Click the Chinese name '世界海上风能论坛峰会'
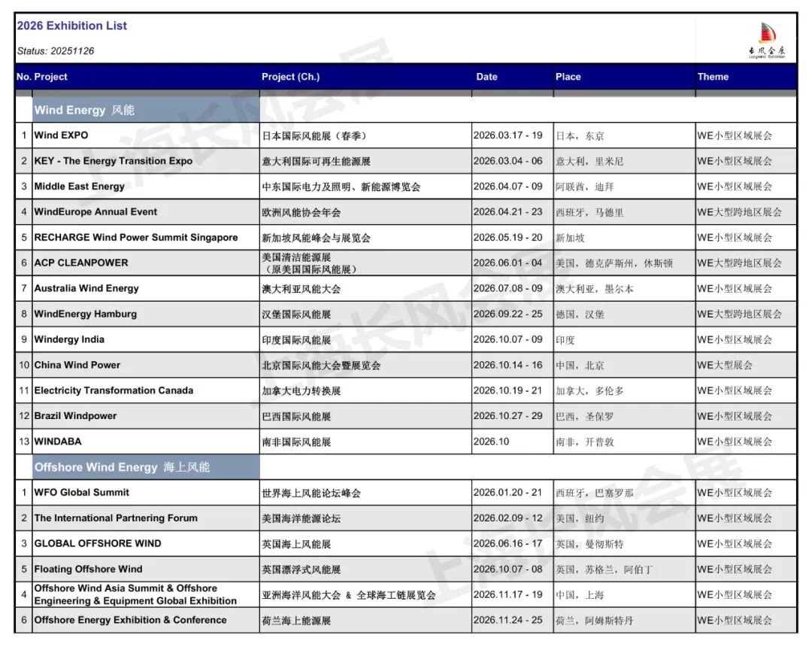 tap(311, 494)
